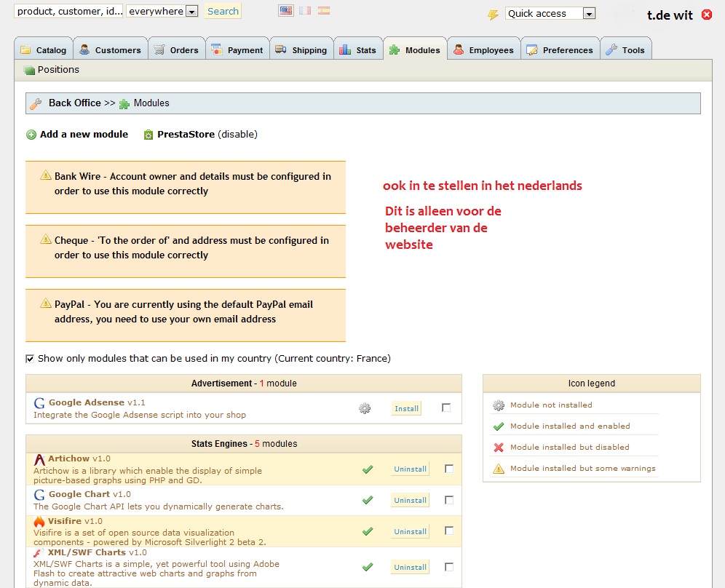Click the Icon legend header
Viewport: 725px width, 588px height.
pos(591,384)
